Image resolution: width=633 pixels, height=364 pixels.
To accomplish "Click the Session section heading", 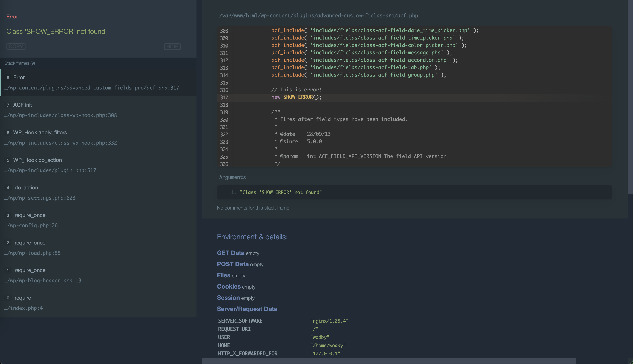I will click(x=228, y=298).
